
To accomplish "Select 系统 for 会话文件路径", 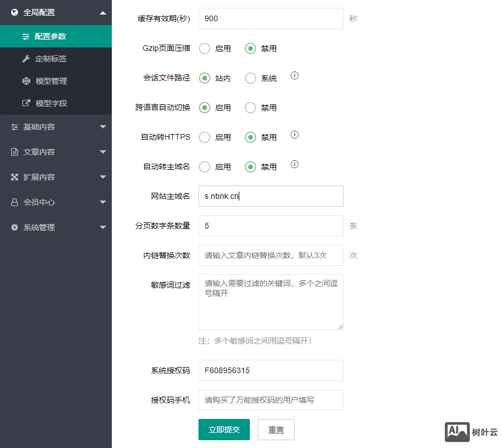I will (x=250, y=78).
